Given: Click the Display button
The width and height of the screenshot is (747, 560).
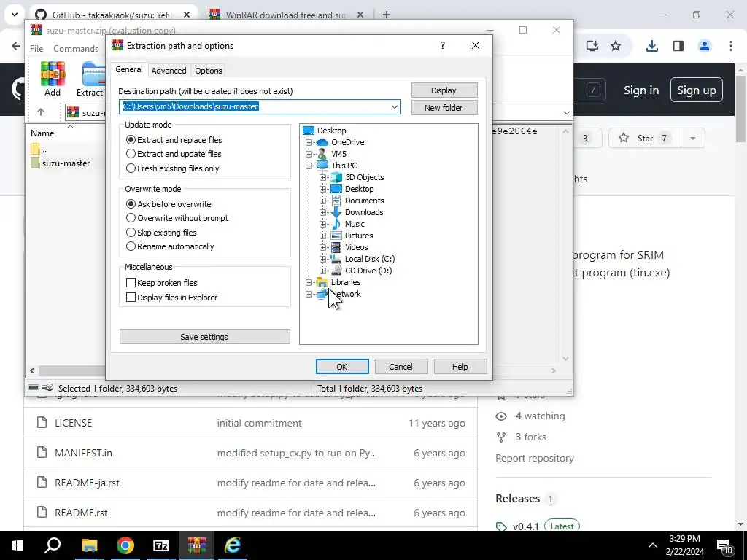Looking at the screenshot, I should point(444,90).
